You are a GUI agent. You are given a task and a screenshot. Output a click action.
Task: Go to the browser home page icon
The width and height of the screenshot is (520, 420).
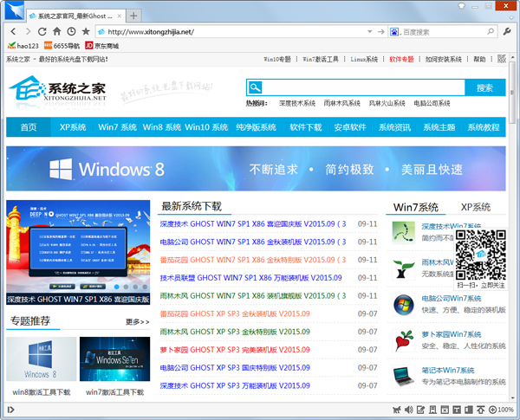[55, 31]
